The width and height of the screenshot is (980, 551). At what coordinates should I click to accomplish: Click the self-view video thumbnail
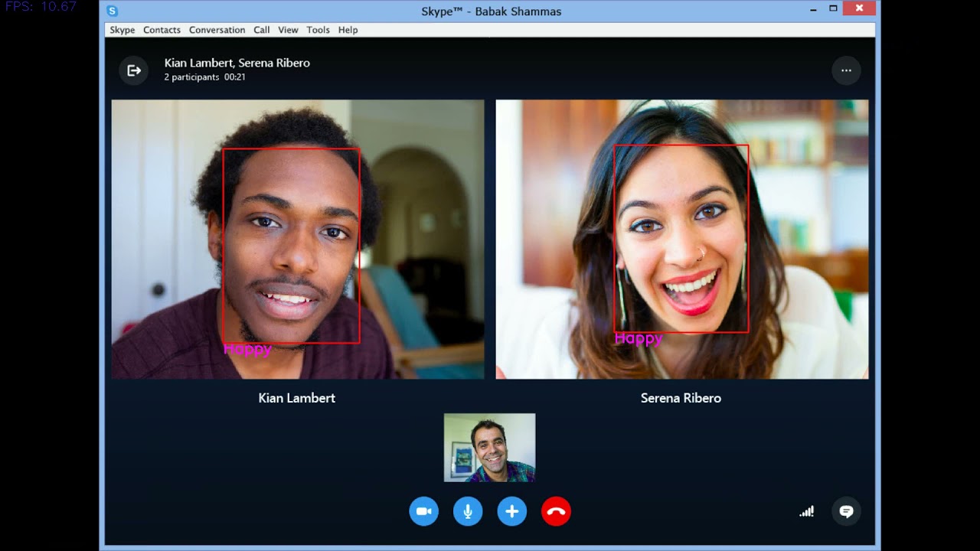(x=489, y=448)
